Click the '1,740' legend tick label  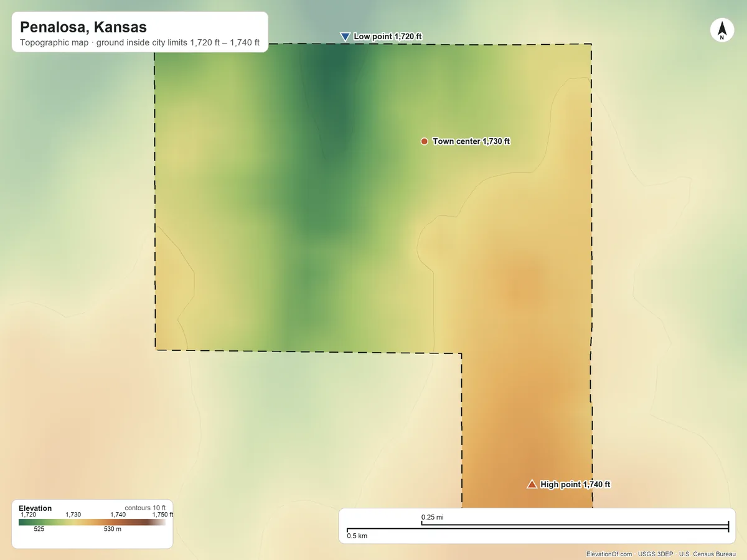118,515
